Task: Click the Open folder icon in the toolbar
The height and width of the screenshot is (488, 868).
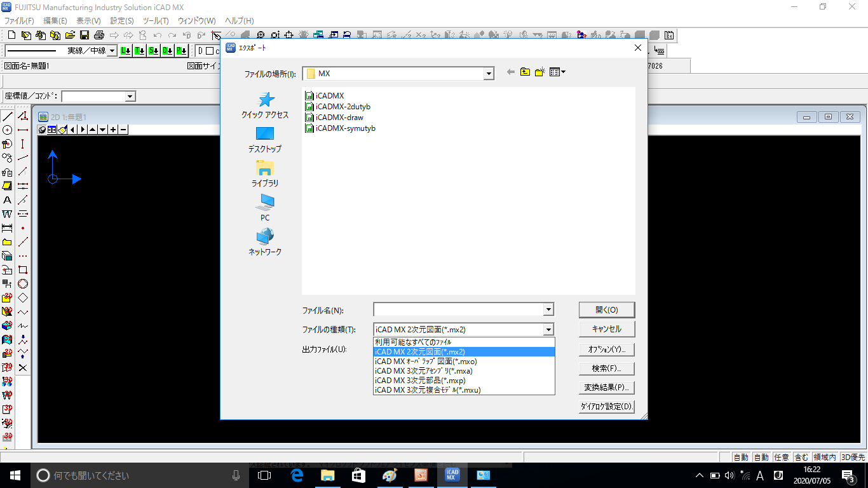Action: (x=70, y=35)
